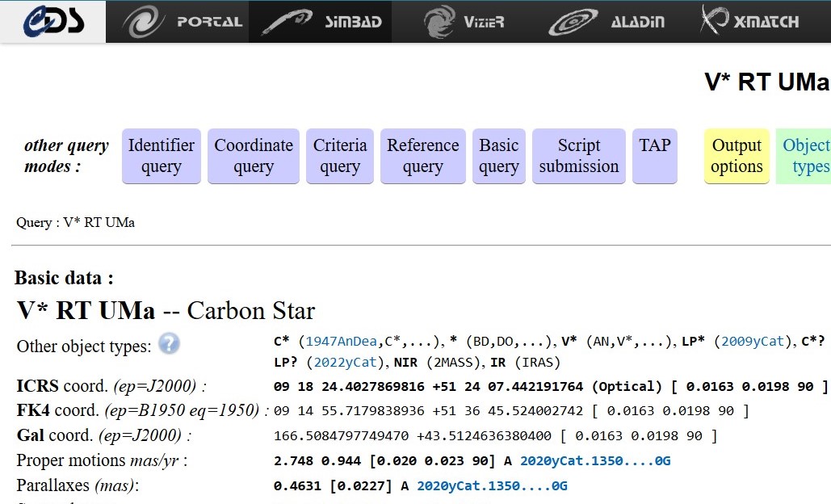
Task: Switch to Coordinate query mode
Action: (254, 156)
